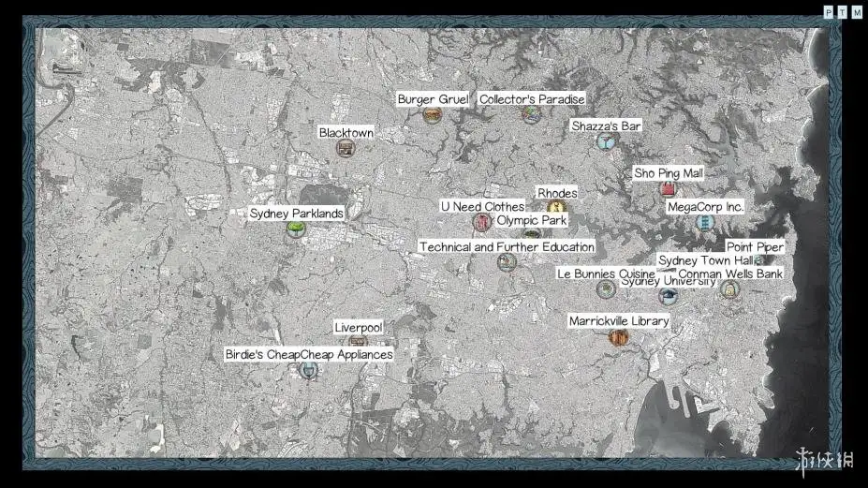Click the "Olympic Park" label
The width and height of the screenshot is (868, 488).
(x=532, y=220)
